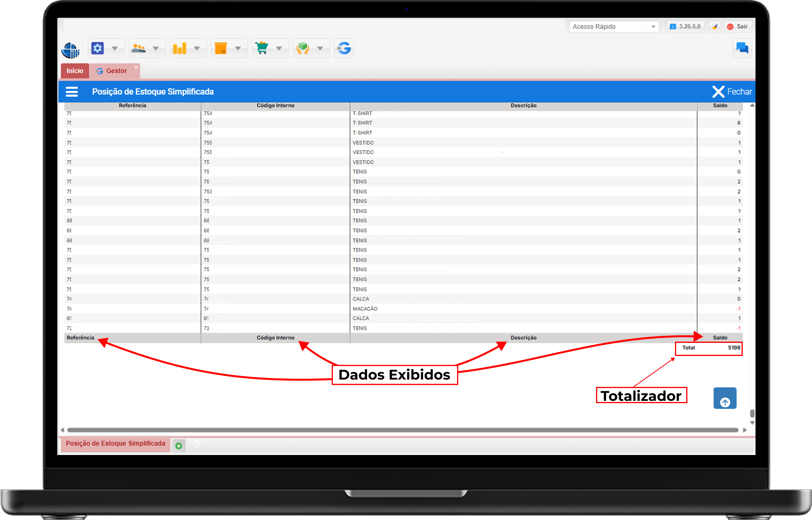Click the hands holding green box icon
This screenshot has height=520, width=812.
pos(303,48)
